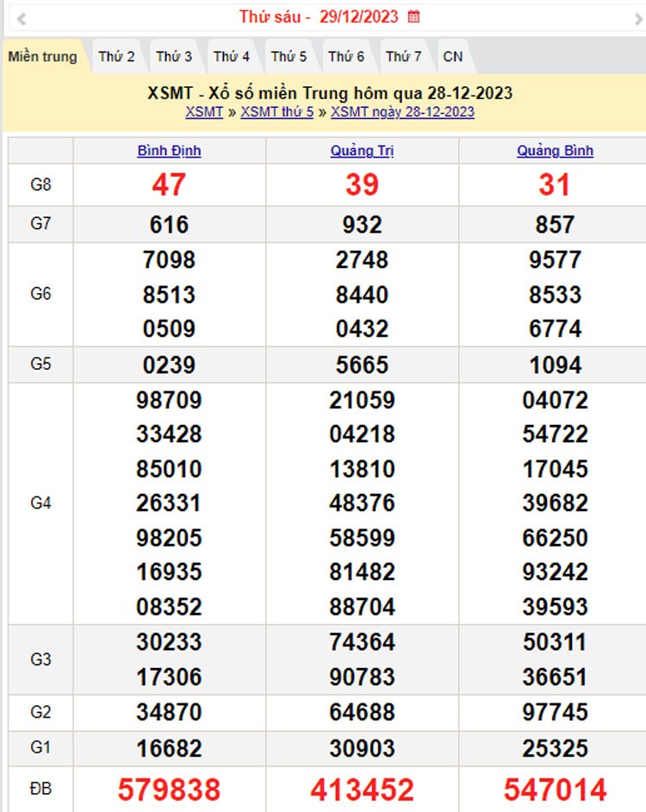The image size is (646, 812).
Task: Click the date text Thứ sáu 29/12/2023
Action: (x=319, y=16)
